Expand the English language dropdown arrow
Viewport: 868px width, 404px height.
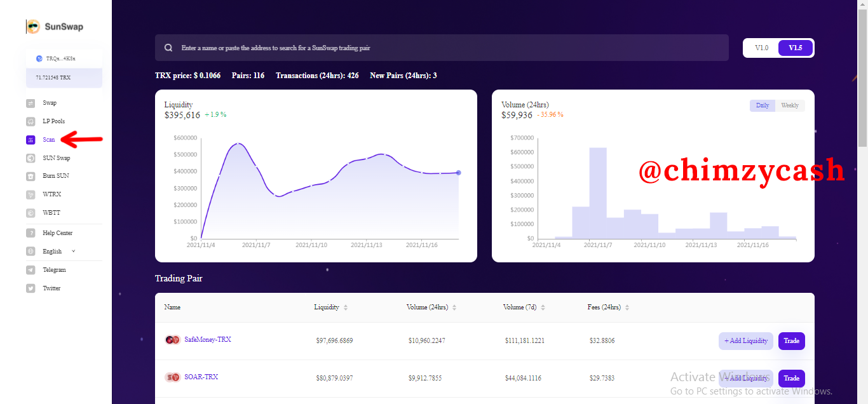click(x=73, y=251)
